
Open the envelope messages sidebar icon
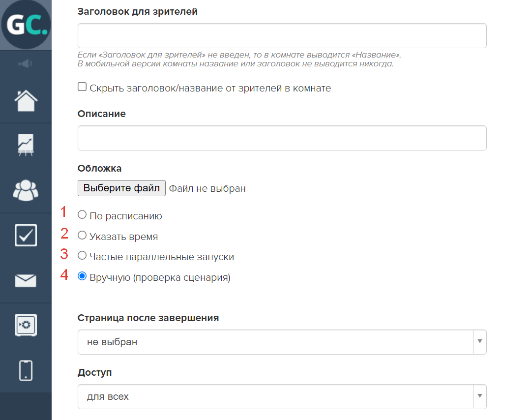click(x=26, y=280)
